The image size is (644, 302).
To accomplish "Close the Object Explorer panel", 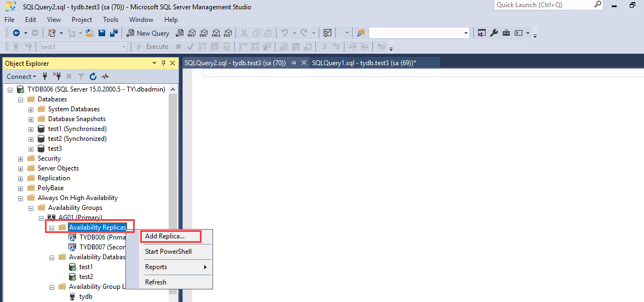I will click(173, 63).
